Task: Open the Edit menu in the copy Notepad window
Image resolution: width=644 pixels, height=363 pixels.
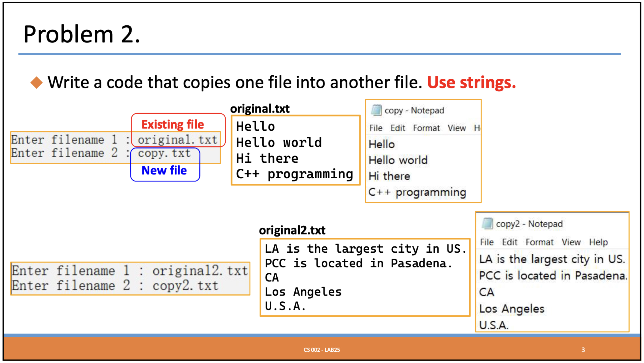Action: (397, 128)
